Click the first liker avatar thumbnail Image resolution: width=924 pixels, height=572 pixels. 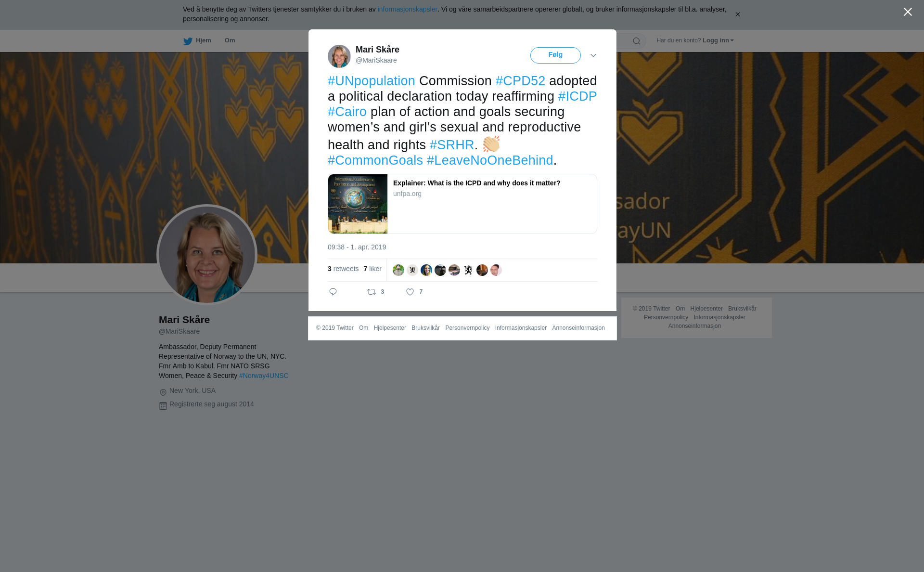(398, 270)
